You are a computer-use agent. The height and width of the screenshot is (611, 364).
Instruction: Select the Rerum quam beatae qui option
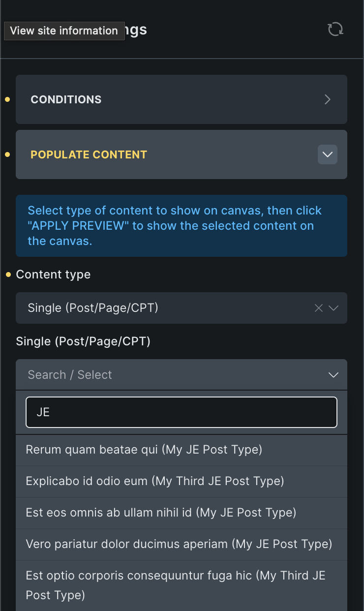(x=144, y=450)
